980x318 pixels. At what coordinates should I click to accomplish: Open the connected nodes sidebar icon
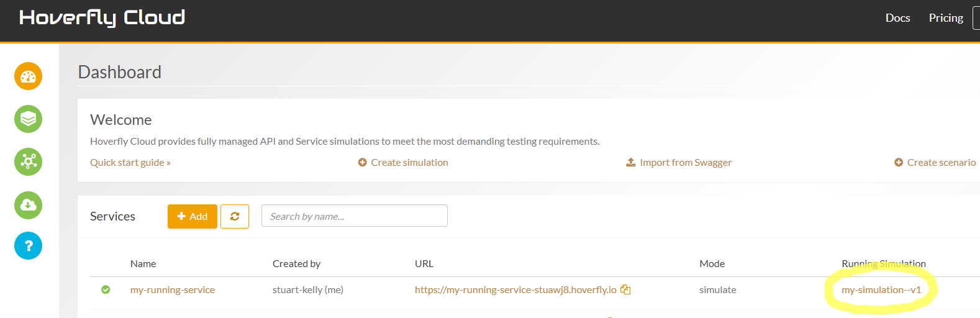click(x=28, y=161)
